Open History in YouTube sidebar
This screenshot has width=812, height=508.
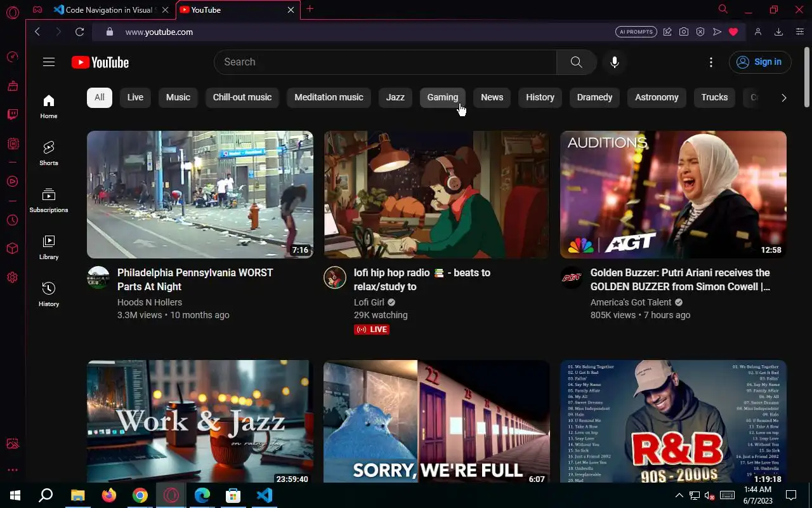[x=49, y=295]
